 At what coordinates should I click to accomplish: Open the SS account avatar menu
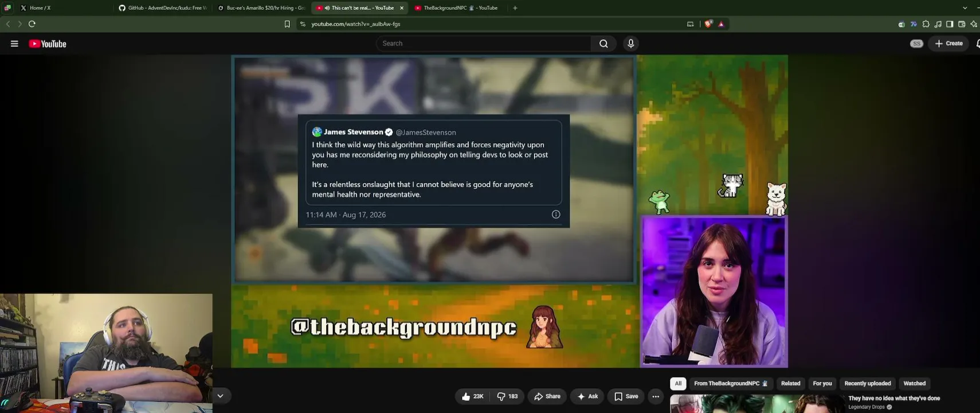coord(916,44)
